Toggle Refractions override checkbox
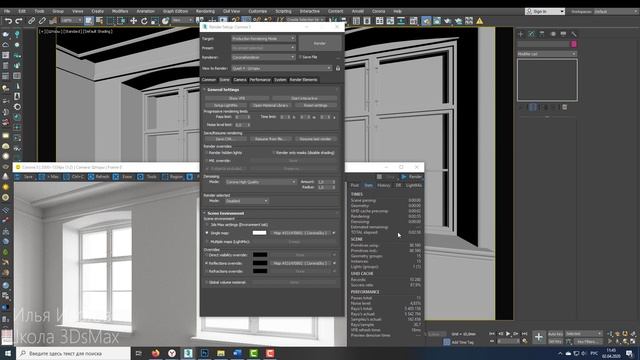 (207, 271)
